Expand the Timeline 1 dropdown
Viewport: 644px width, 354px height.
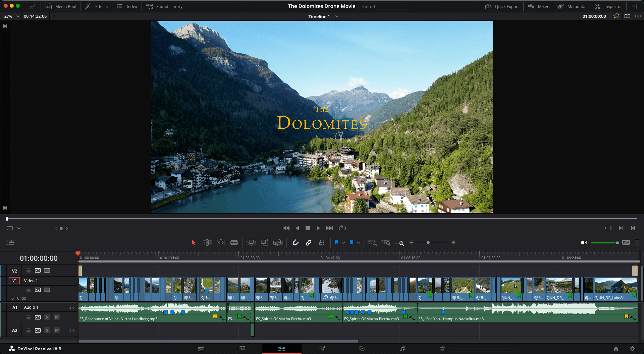point(337,16)
